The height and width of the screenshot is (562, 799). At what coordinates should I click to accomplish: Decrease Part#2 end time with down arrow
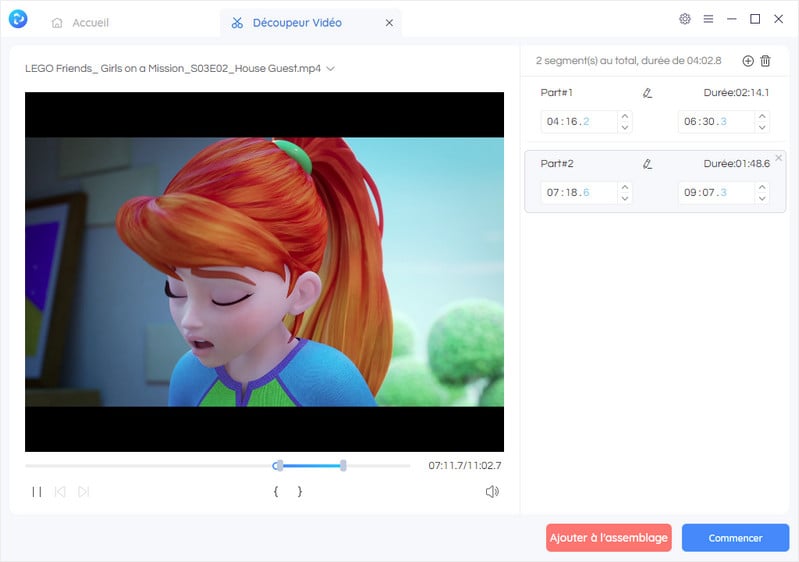[x=762, y=198]
